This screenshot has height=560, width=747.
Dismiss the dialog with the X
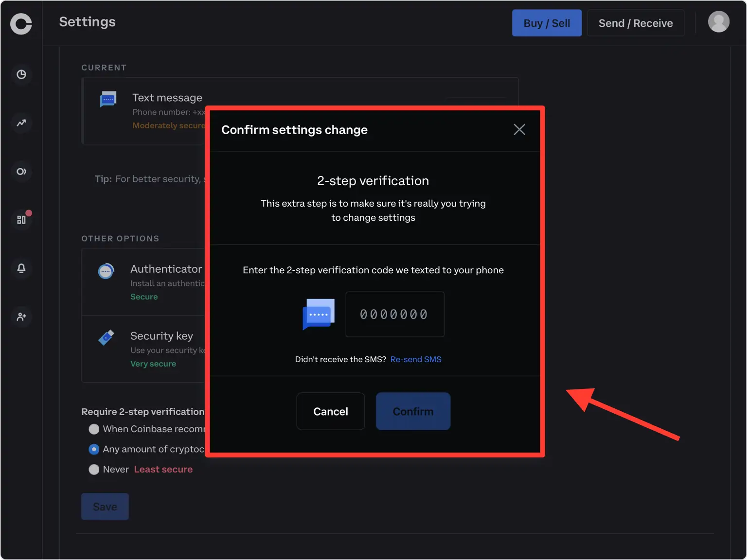519,129
